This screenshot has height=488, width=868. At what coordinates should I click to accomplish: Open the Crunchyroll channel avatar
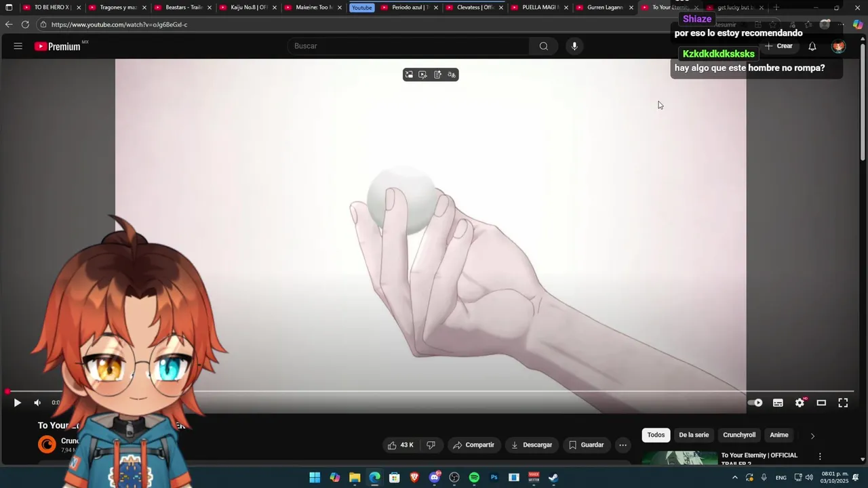47,445
